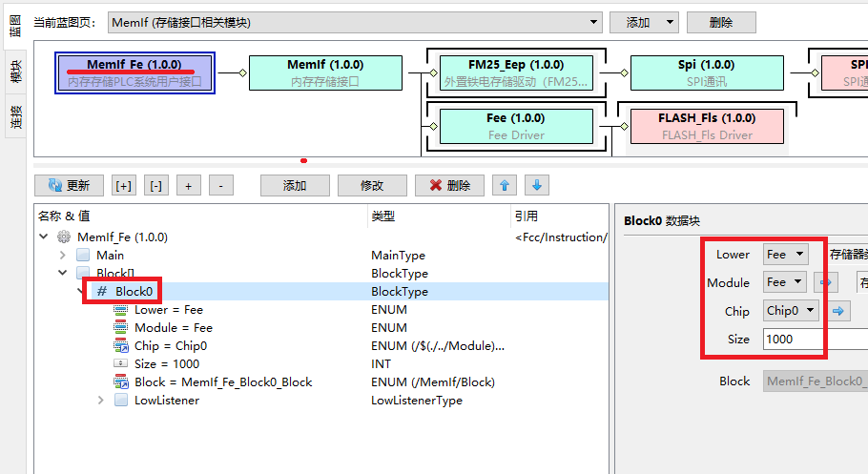This screenshot has width=868, height=474.
Task: Expand the LowListener tree node
Action: tap(101, 401)
